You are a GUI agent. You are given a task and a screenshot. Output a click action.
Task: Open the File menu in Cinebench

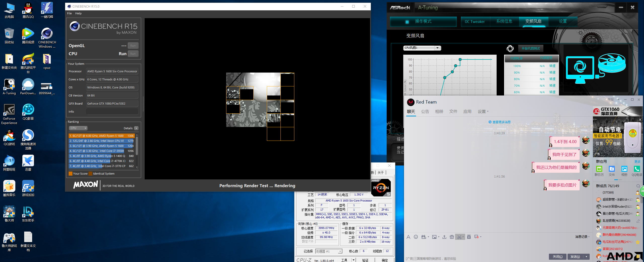(x=69, y=13)
